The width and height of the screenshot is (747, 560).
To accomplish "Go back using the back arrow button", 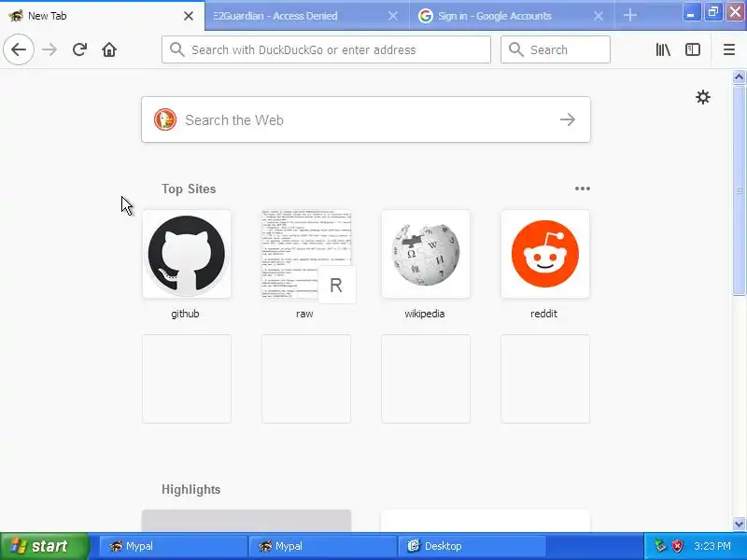I will click(19, 49).
